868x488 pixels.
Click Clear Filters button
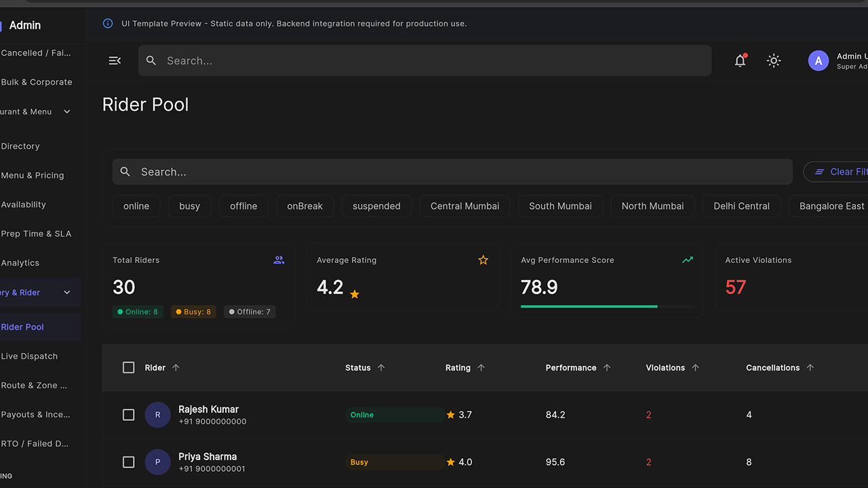click(x=836, y=172)
